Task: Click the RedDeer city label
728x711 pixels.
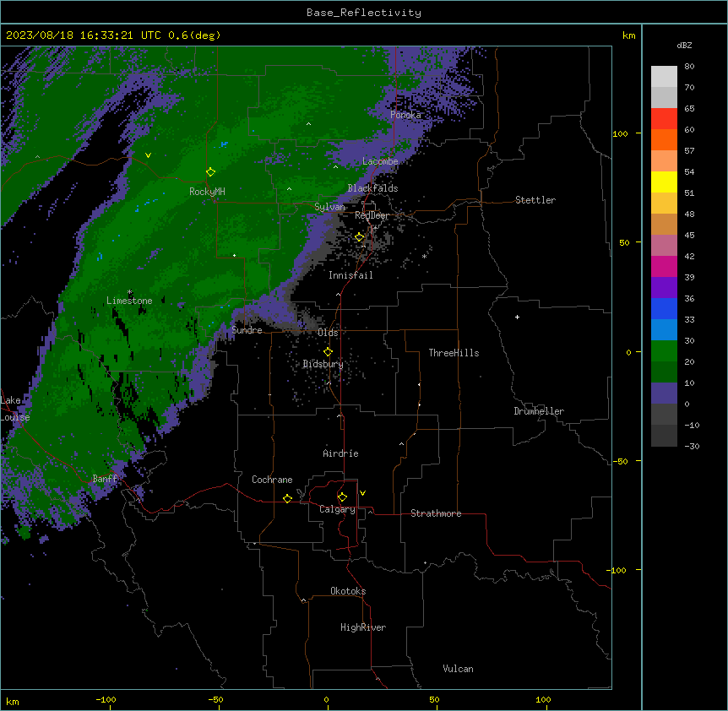Action: pos(372,215)
